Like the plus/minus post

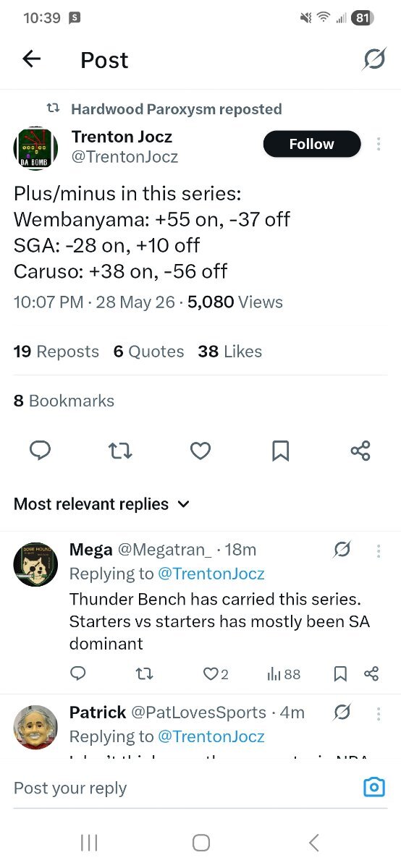click(200, 451)
